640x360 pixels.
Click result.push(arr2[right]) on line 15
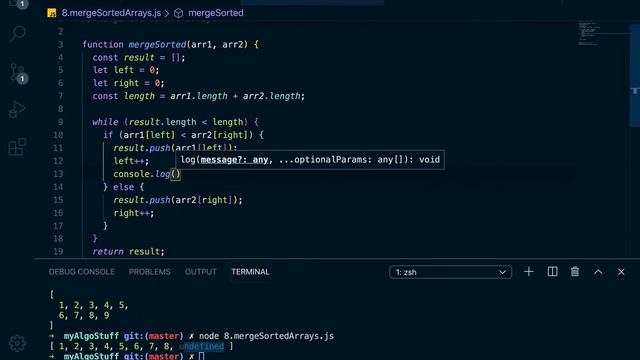[x=175, y=200]
